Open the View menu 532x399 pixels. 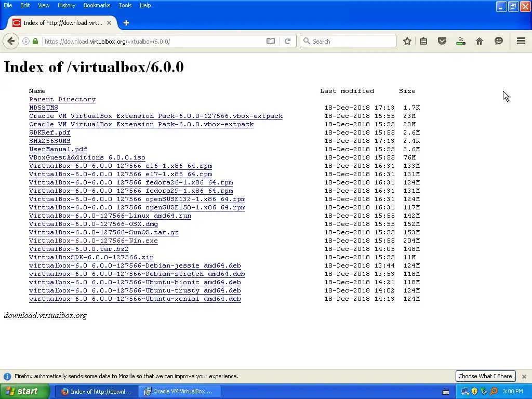click(44, 5)
